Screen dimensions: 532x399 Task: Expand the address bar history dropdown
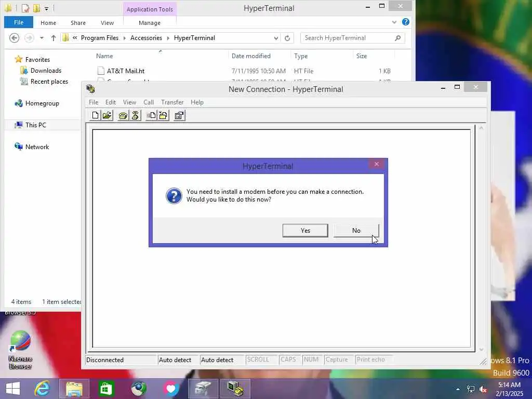(x=276, y=38)
